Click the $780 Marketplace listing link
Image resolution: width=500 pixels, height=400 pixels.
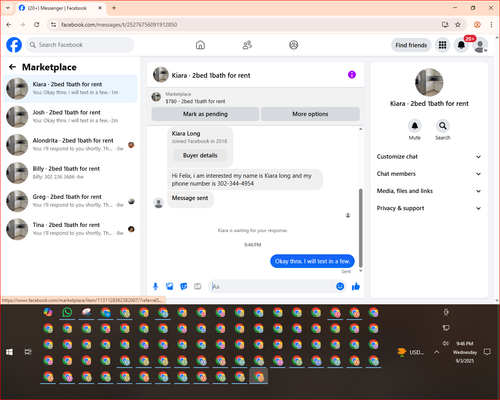pyautogui.click(x=195, y=101)
